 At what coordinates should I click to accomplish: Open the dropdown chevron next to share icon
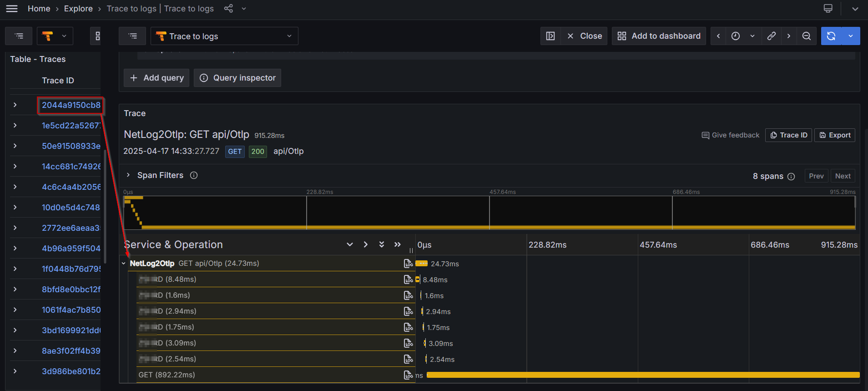click(244, 9)
